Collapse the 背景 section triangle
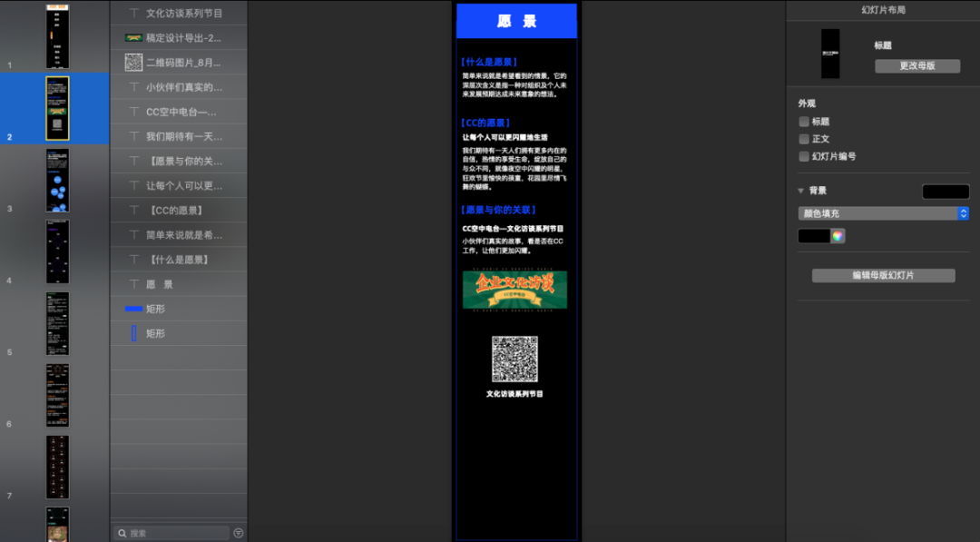 [x=800, y=191]
